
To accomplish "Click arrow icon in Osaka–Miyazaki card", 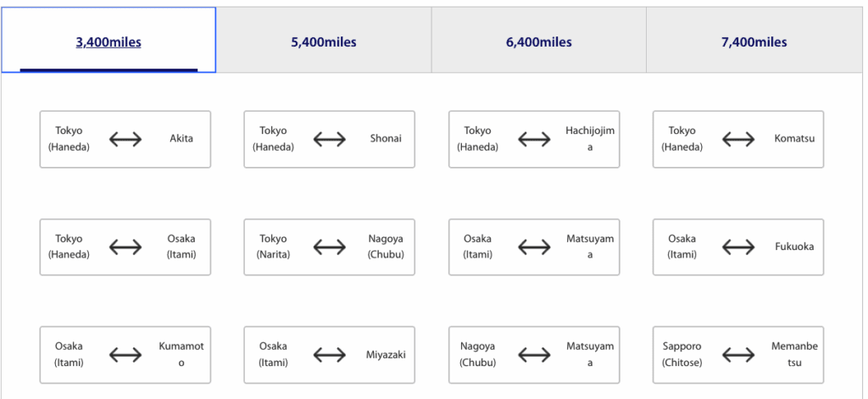I will click(330, 354).
